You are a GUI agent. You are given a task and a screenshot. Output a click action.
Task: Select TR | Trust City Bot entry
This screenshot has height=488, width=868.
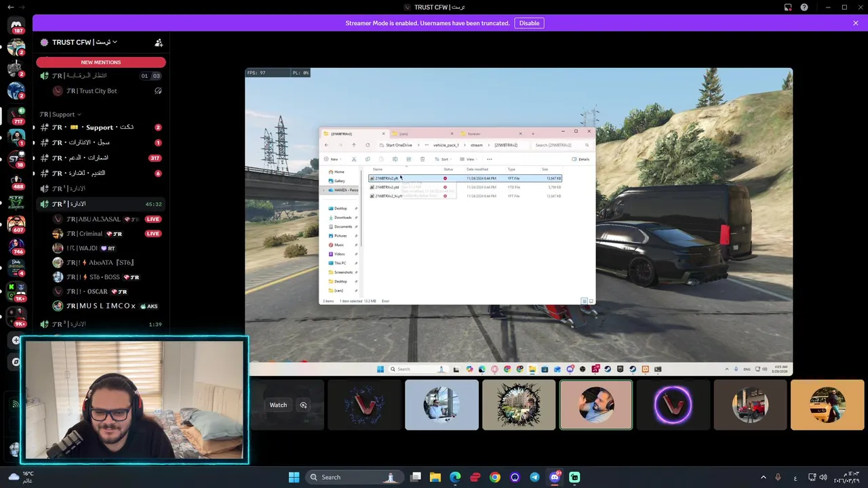click(x=107, y=91)
